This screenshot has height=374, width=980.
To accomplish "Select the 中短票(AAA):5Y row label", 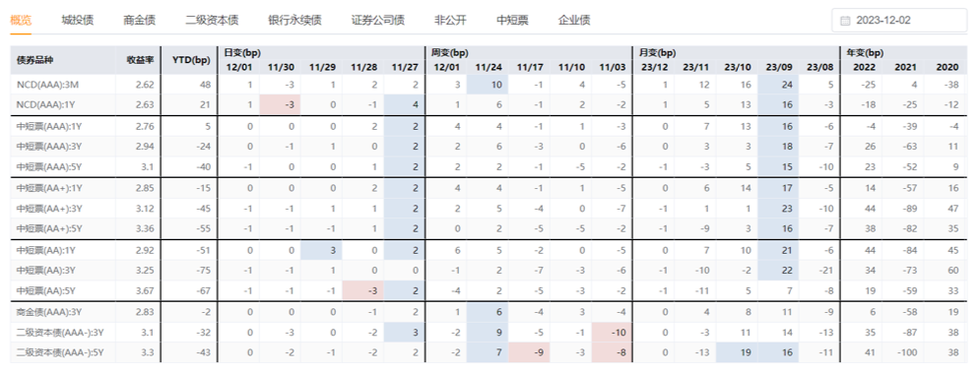I will (48, 167).
